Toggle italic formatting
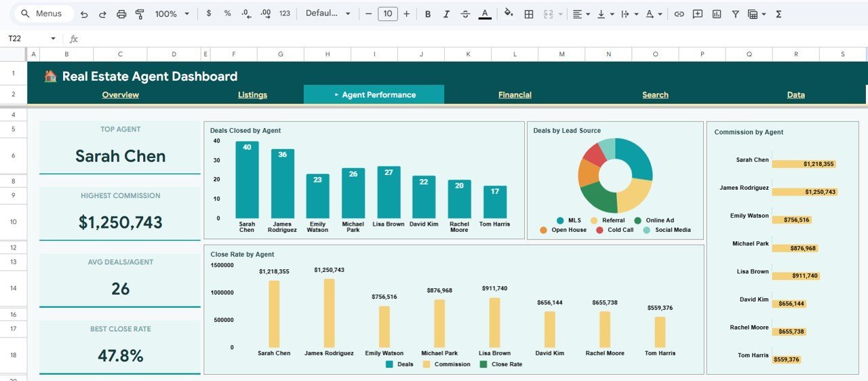This screenshot has width=868, height=381. (446, 14)
